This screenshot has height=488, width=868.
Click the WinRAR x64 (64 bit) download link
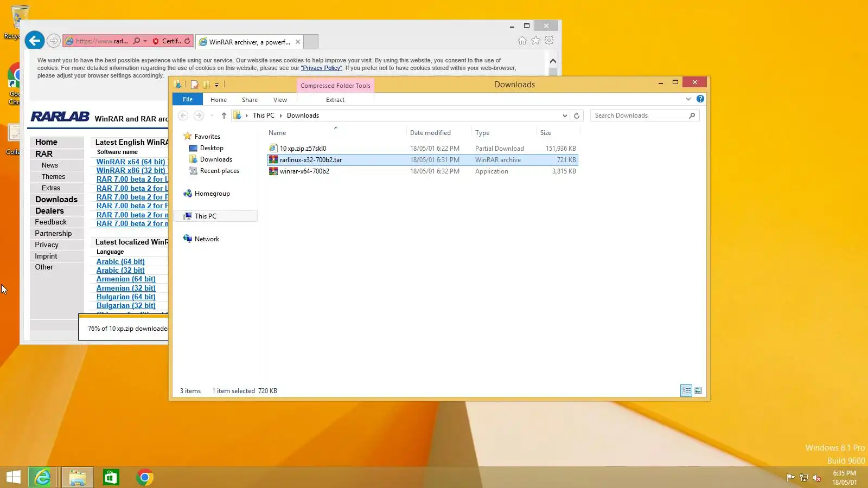[x=131, y=162]
